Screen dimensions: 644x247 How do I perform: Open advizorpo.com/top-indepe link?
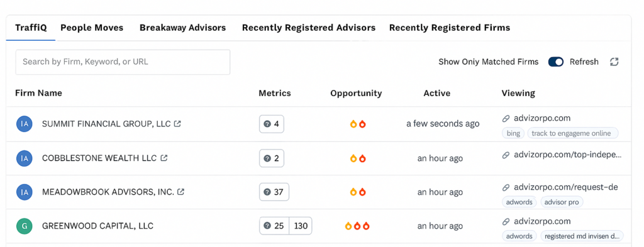568,155
